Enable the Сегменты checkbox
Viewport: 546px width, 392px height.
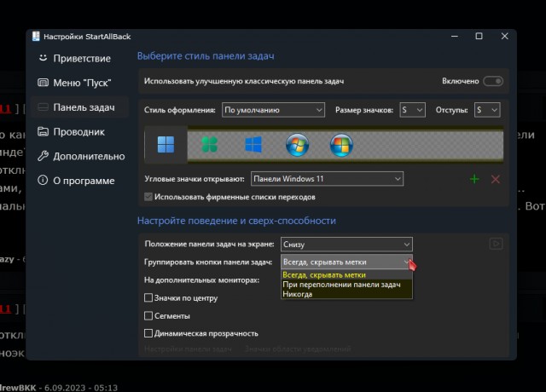point(148,315)
